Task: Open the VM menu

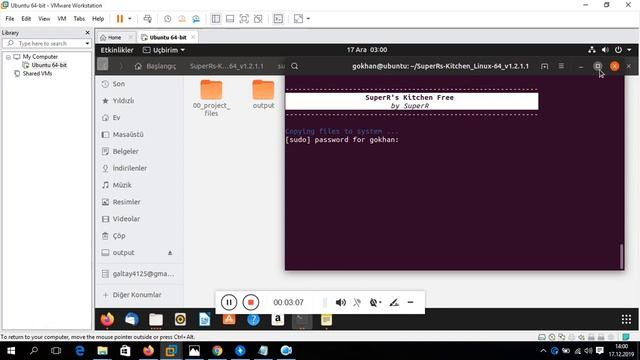Action: coord(62,19)
